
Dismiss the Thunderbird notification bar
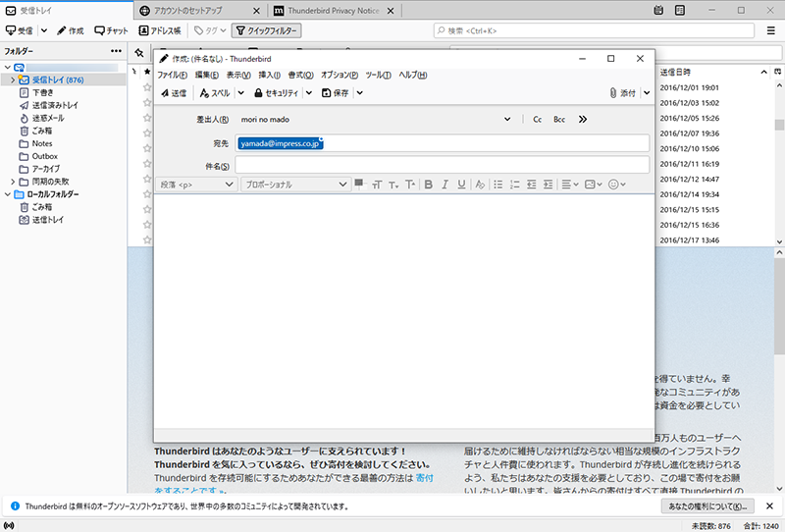(769, 506)
